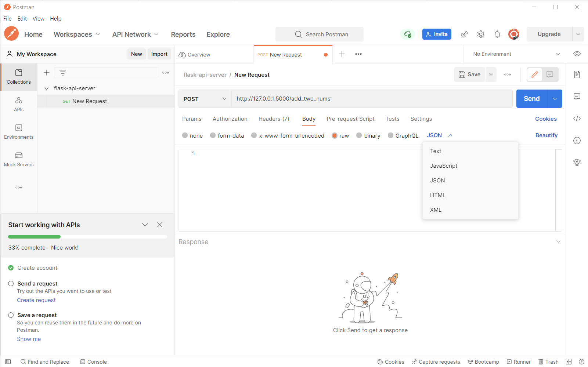
Task: Open the File menu
Action: 7,19
